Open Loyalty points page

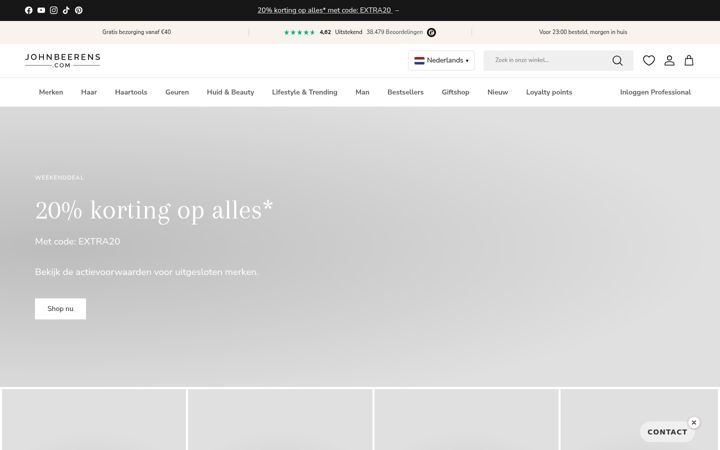click(x=549, y=92)
